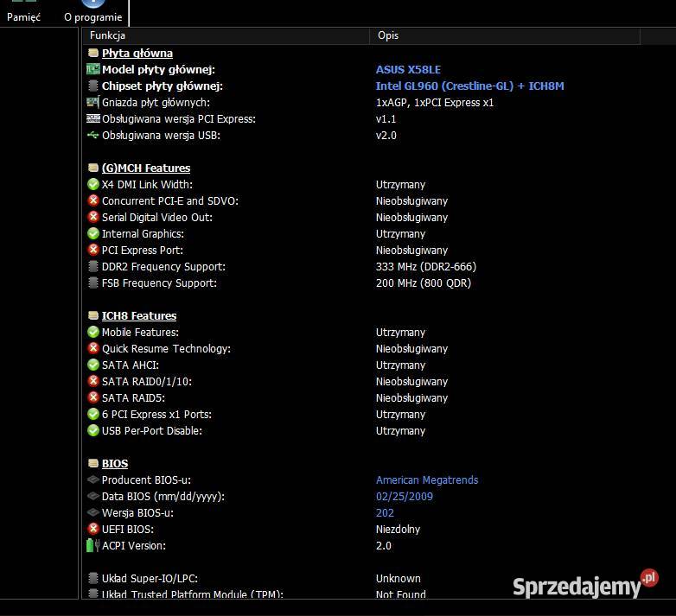Select the ICH8 Features section header
This screenshot has height=616, width=676.
tap(139, 315)
